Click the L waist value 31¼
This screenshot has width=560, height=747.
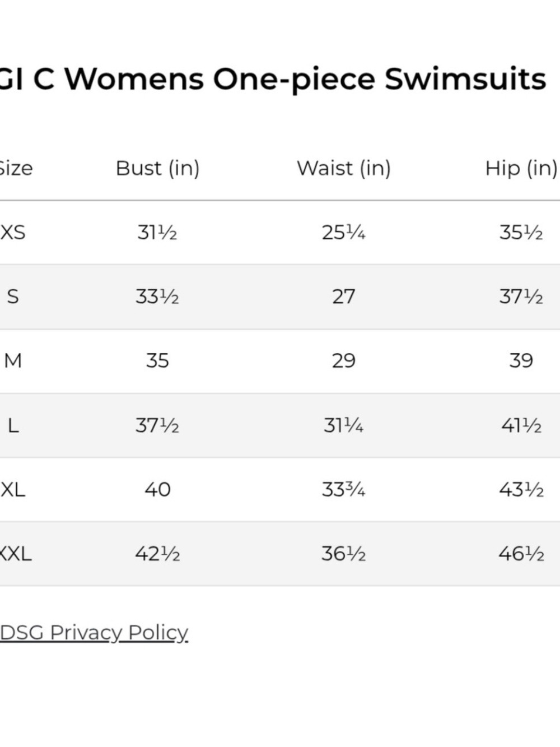click(344, 425)
